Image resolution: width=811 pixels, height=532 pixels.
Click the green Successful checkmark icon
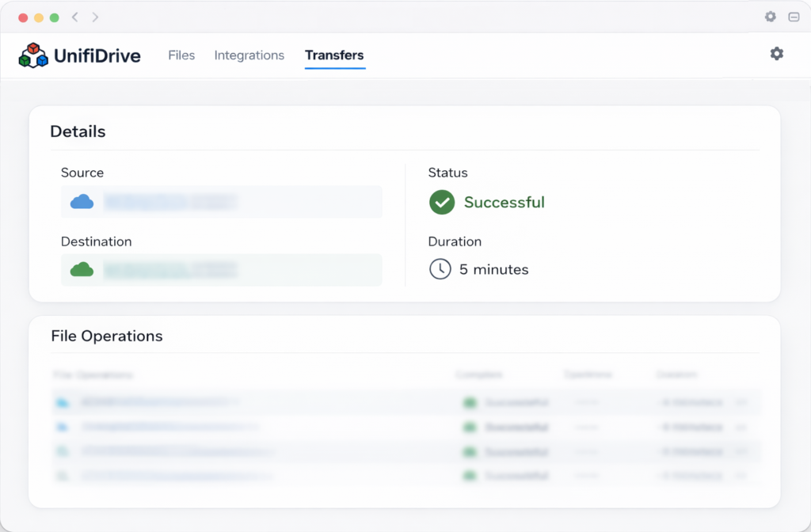442,203
